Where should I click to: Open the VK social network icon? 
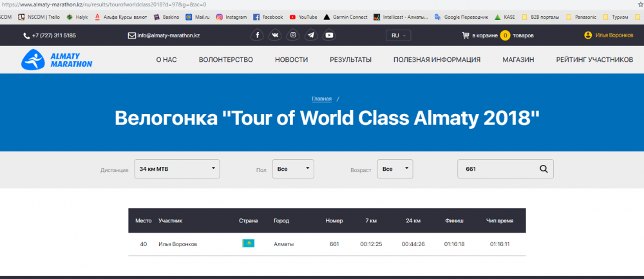[275, 35]
